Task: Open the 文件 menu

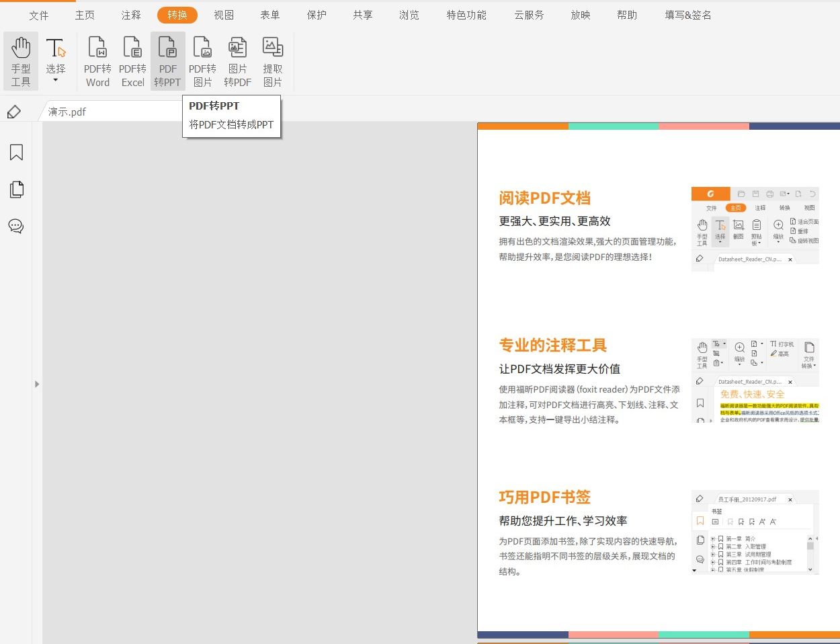Action: click(39, 15)
